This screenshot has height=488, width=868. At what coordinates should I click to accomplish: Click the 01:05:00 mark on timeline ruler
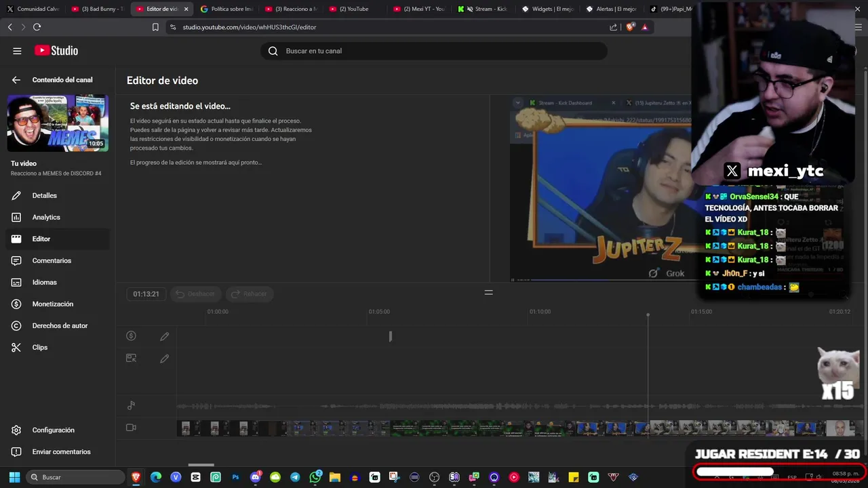coord(379,312)
